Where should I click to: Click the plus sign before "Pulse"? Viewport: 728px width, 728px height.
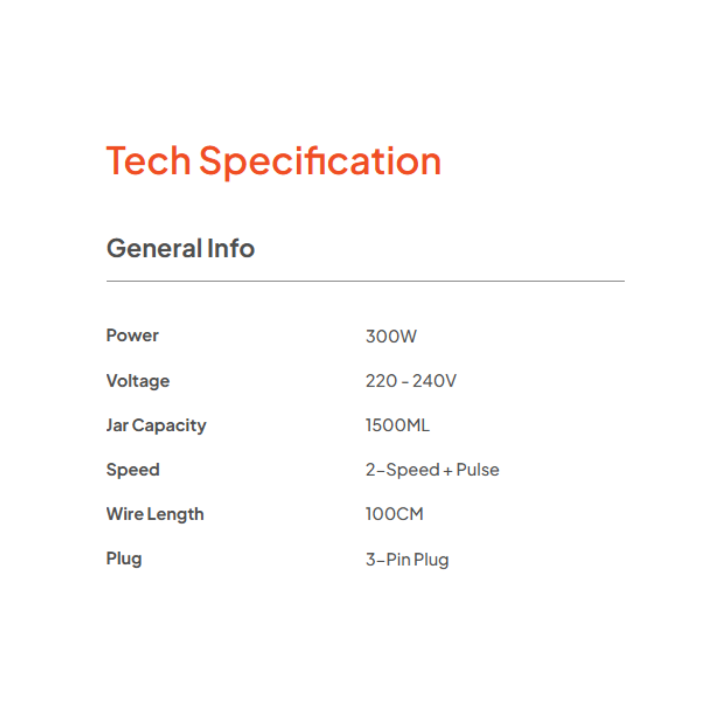(448, 471)
